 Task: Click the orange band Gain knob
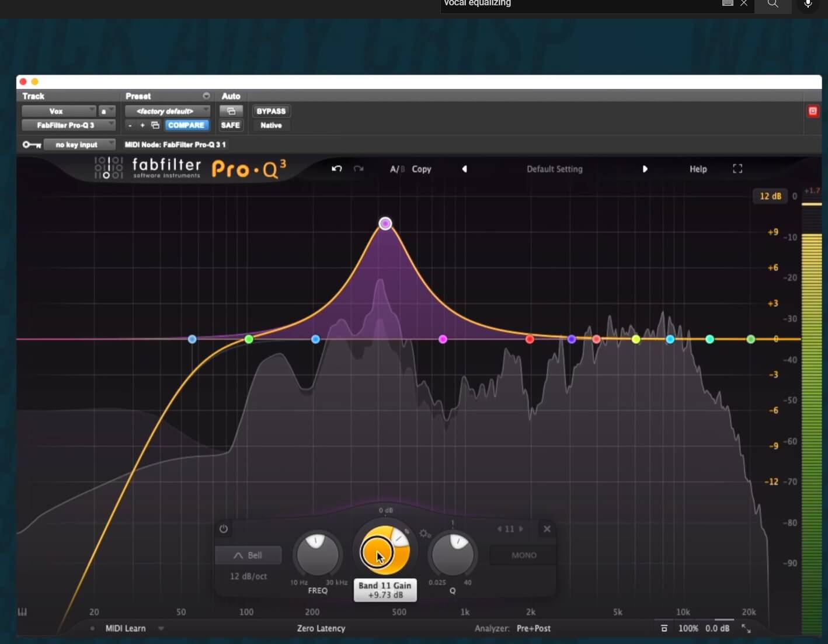click(x=385, y=551)
